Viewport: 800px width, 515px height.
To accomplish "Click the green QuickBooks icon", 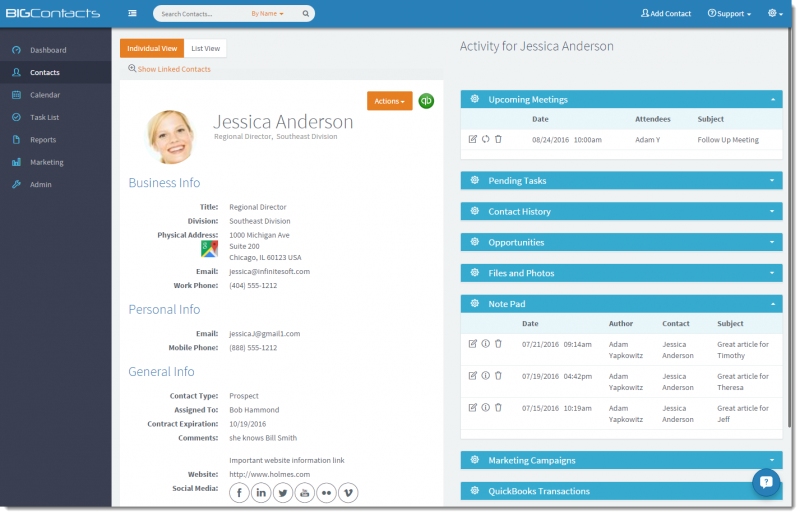I will click(427, 101).
